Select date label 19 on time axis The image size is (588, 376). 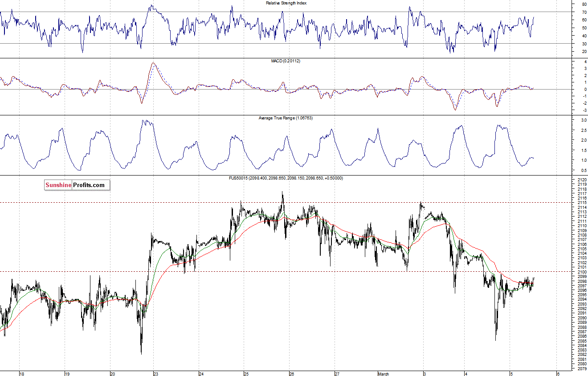click(x=67, y=374)
